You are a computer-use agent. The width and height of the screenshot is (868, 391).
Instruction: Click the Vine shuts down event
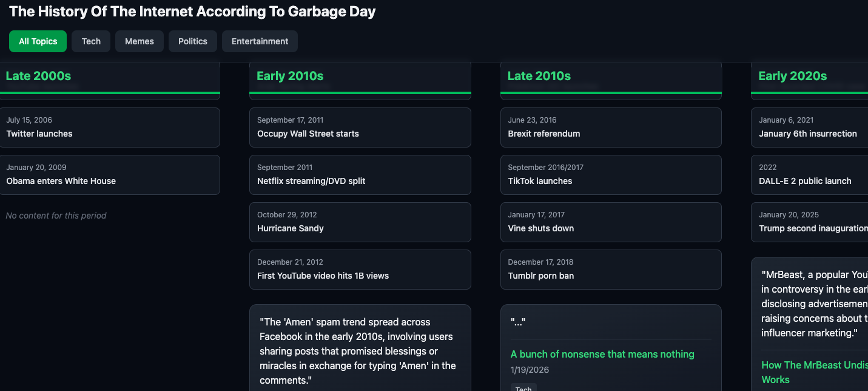(x=611, y=222)
